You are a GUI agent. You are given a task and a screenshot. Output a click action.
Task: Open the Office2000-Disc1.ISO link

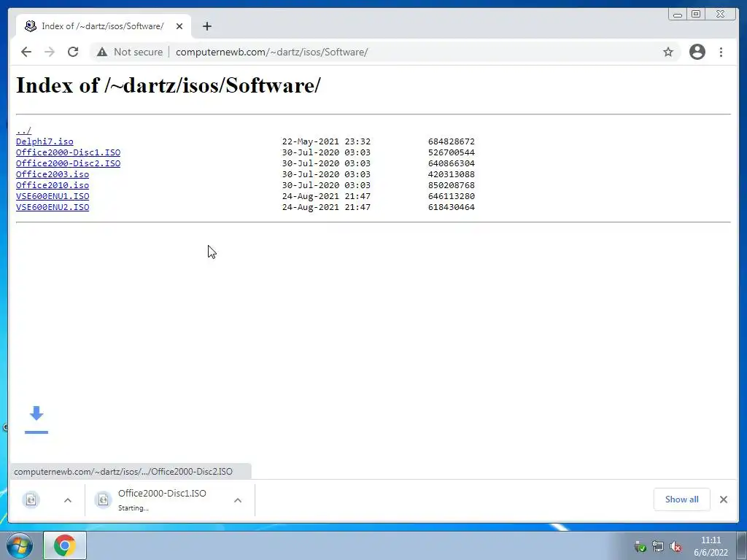[68, 152]
